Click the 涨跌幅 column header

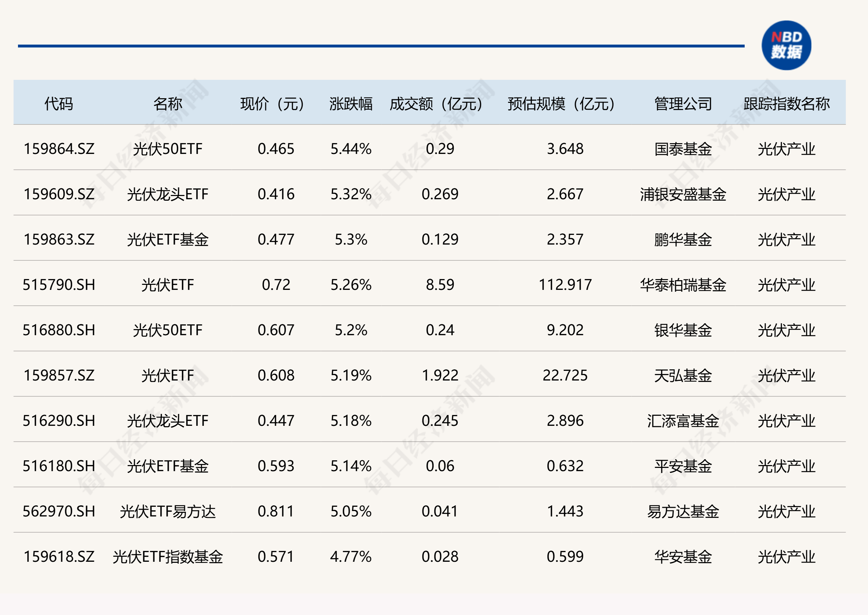(351, 103)
